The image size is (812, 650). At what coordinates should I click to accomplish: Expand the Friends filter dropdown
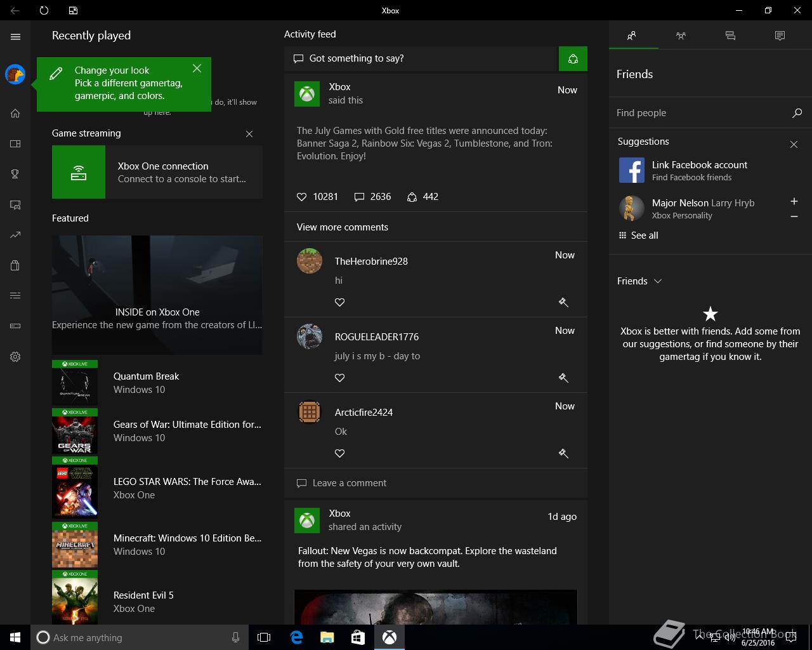tap(639, 281)
